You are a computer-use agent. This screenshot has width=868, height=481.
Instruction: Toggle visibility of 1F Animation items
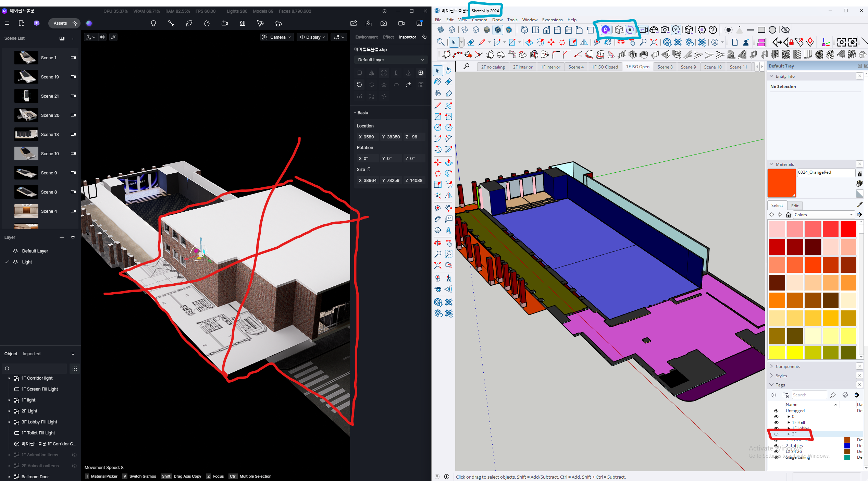(74, 455)
